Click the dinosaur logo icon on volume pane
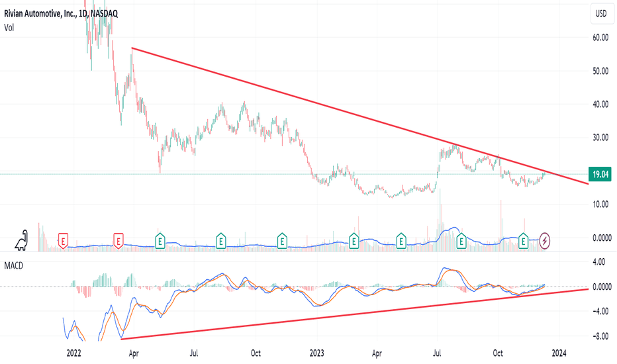The image size is (617, 364). point(22,240)
